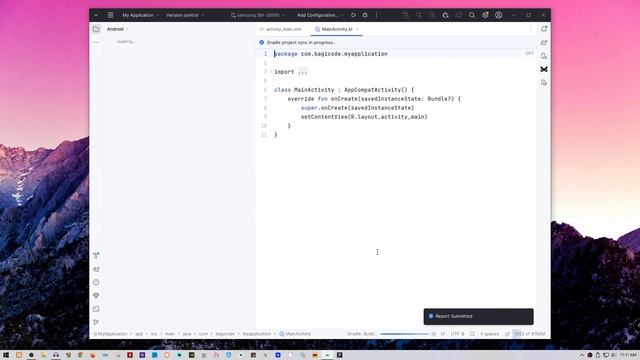Click the class MainActivity line
This screenshot has width=640, height=360.
pyautogui.click(x=344, y=90)
